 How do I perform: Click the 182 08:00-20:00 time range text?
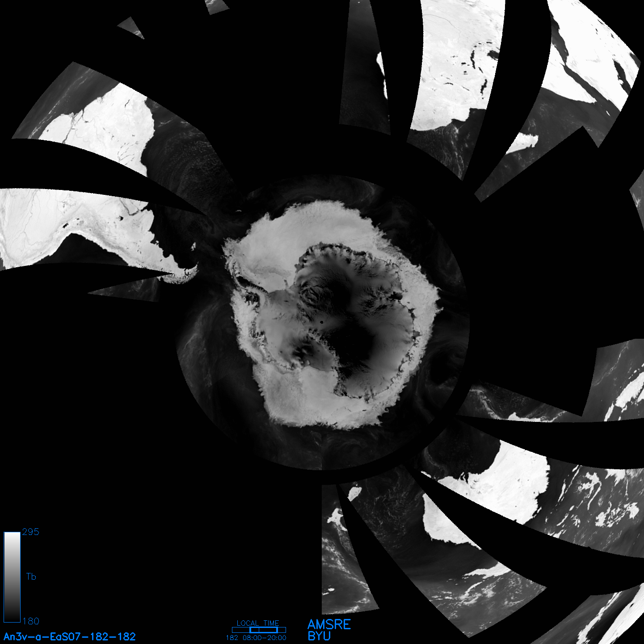point(256,638)
